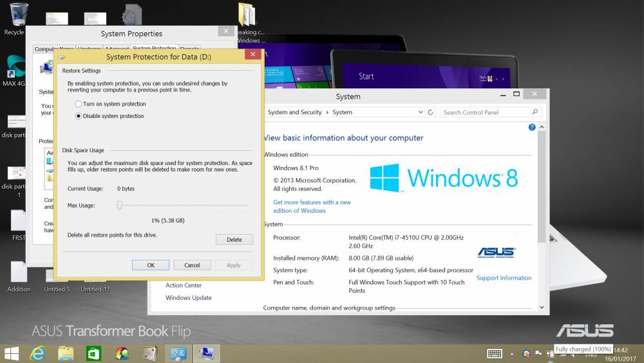Click the help question mark in System window
The width and height of the screenshot is (644, 363).
click(x=532, y=128)
